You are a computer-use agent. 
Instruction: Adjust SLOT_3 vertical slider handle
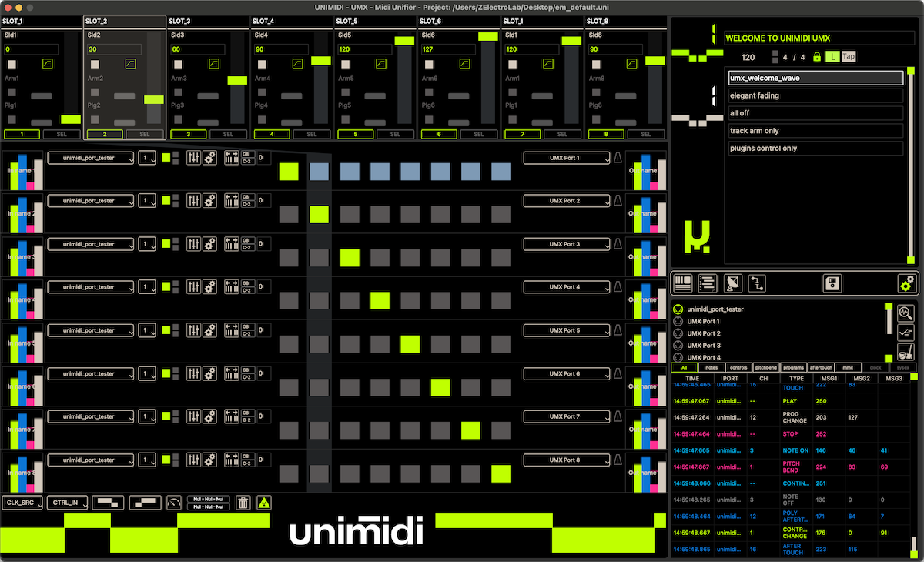pos(237,80)
